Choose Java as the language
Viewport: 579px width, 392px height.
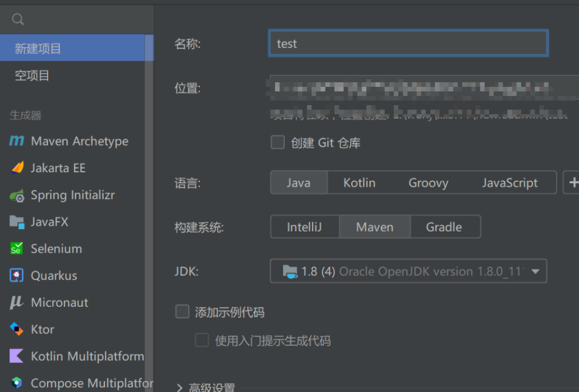(299, 182)
